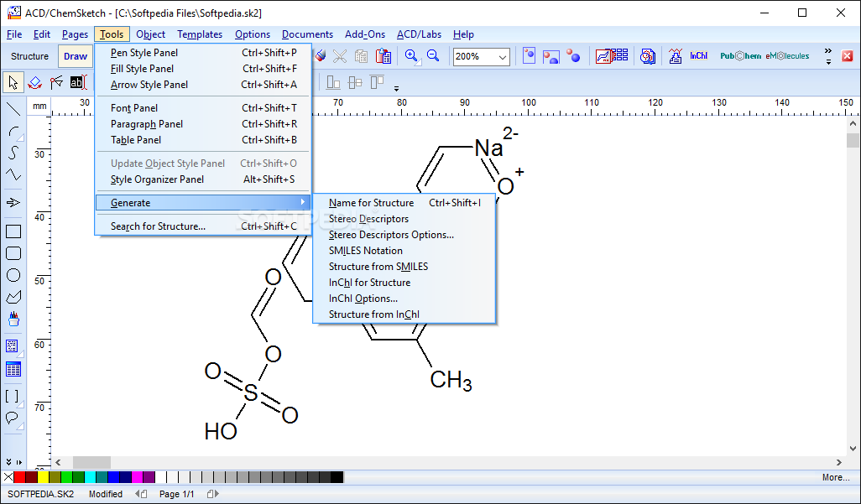Select the Rounded Rectangle tool
This screenshot has width=861, height=504.
pos(13,253)
